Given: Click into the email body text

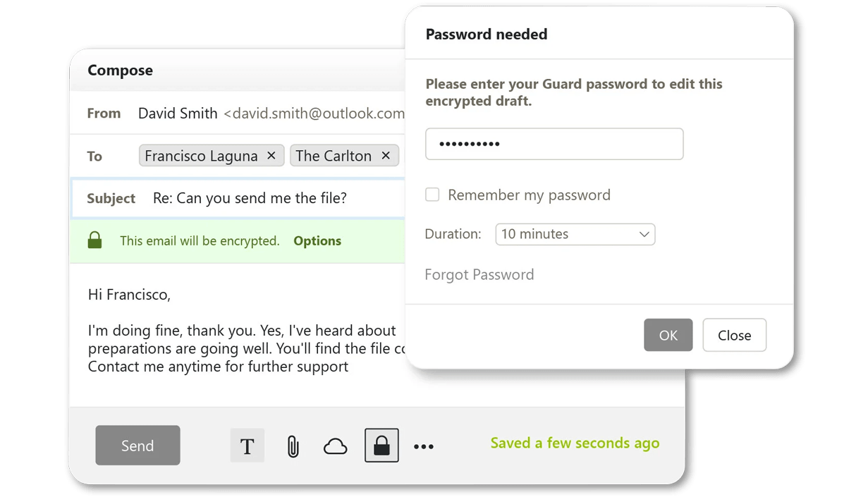Looking at the screenshot, I should click(240, 348).
